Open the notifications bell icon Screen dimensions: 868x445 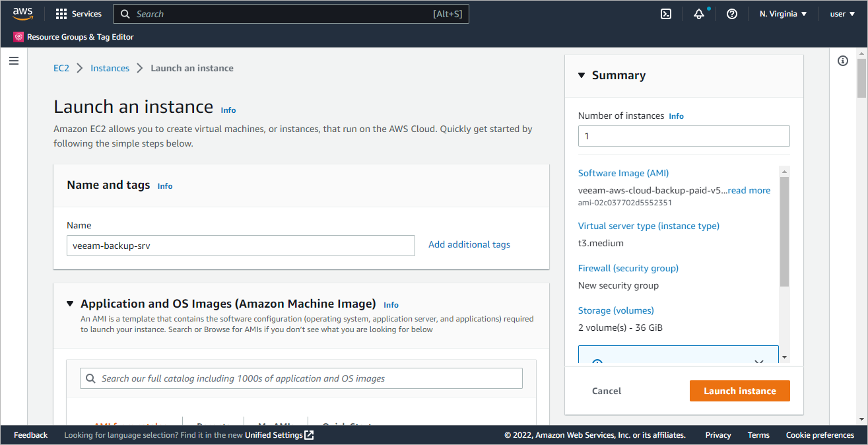coord(699,13)
